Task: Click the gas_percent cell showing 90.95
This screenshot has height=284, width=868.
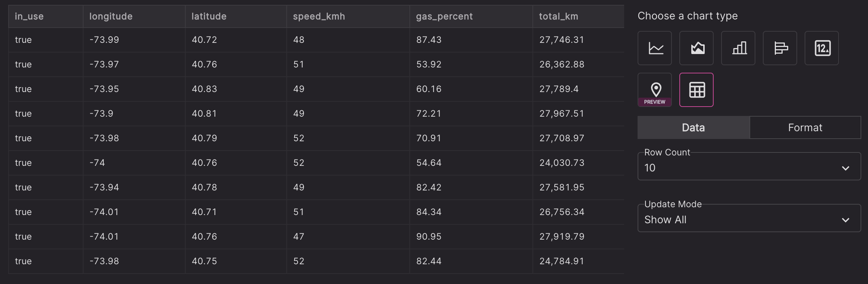Action: (429, 237)
